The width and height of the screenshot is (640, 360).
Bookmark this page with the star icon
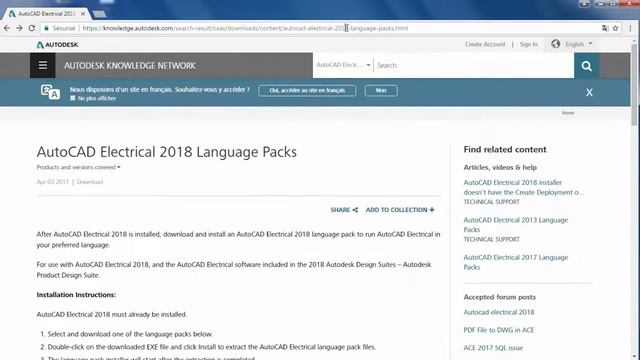tap(615, 28)
